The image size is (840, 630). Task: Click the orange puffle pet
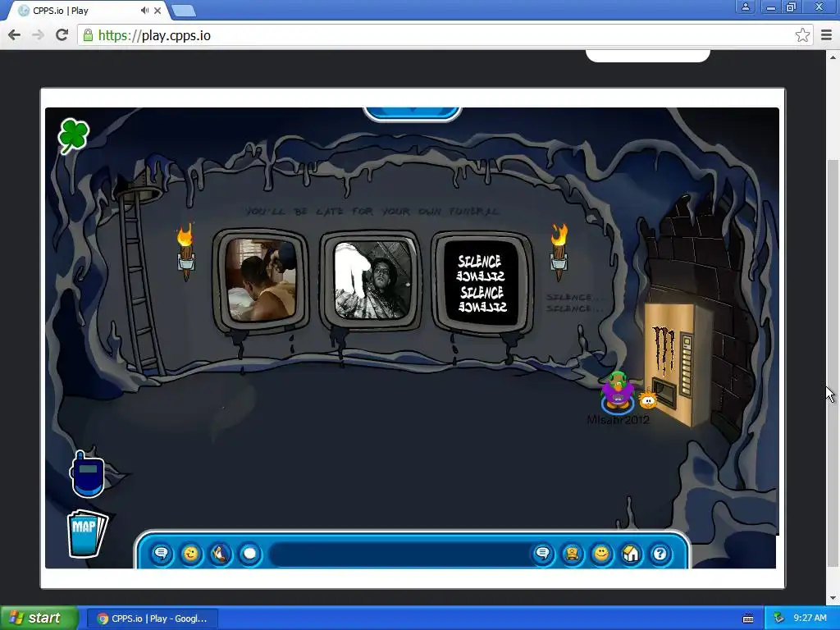coord(648,399)
